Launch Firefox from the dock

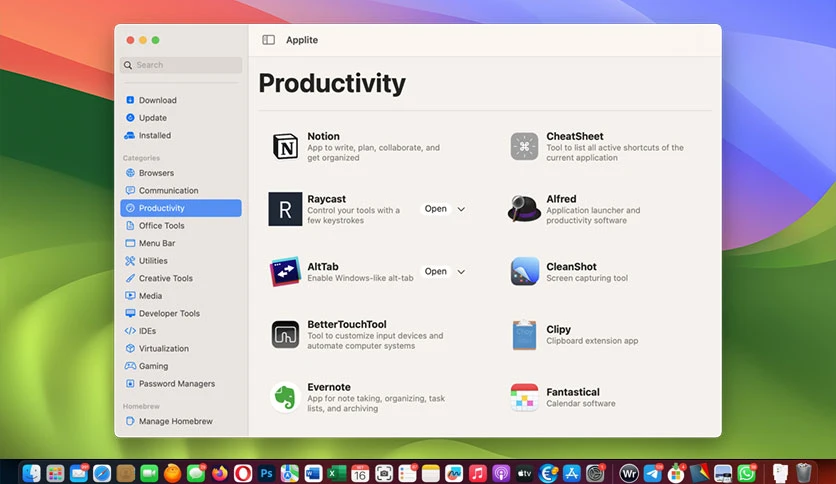(x=219, y=473)
